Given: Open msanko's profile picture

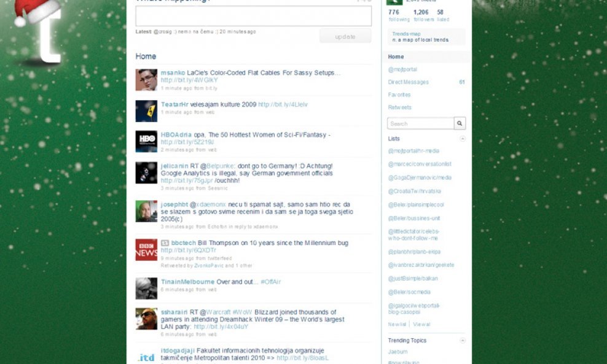Looking at the screenshot, I should click(146, 80).
